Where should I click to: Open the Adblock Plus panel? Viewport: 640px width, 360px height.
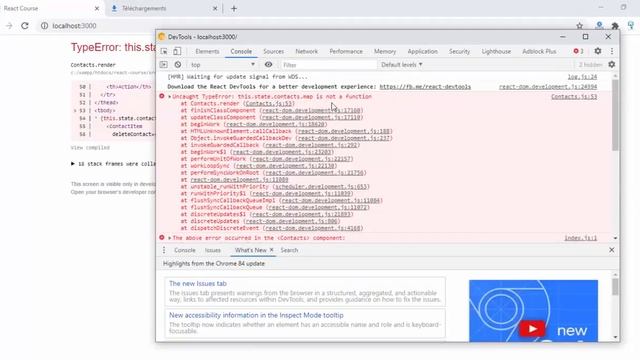point(539,51)
